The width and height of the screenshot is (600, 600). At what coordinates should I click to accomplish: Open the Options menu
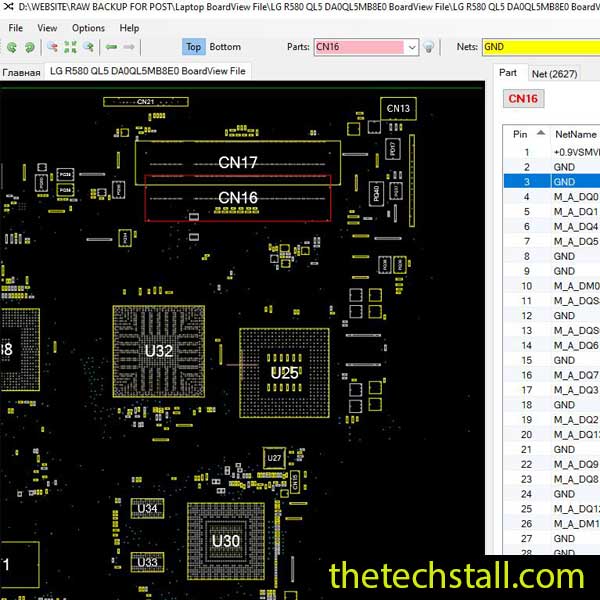pyautogui.click(x=88, y=28)
